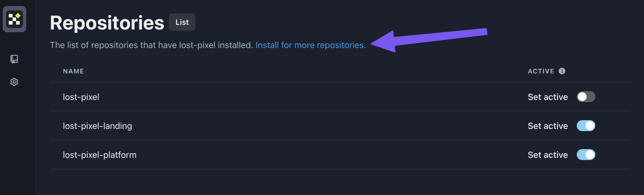
Task: Select the lost-pixel-landing repository name
Action: tap(97, 126)
